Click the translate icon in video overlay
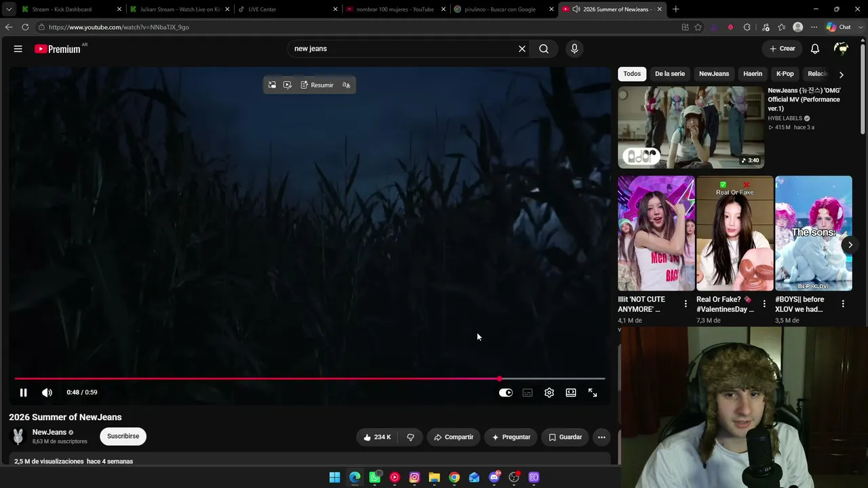868x488 pixels. point(347,85)
